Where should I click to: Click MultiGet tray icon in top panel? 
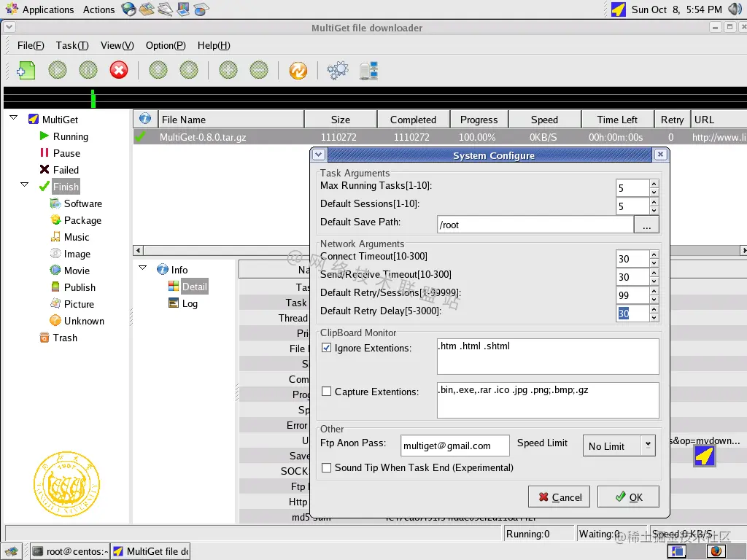coord(619,9)
